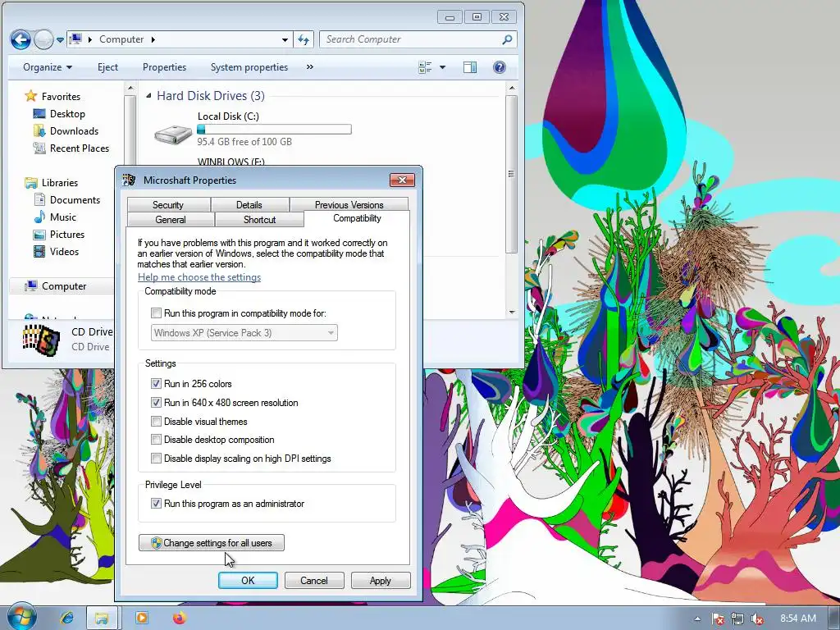This screenshot has height=630, width=840.
Task: Check Disable visual themes
Action: (156, 422)
